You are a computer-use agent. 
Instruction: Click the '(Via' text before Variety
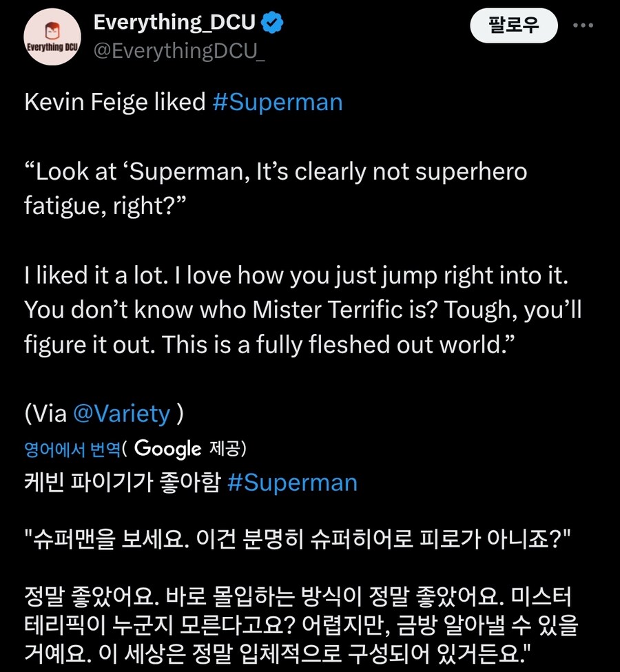tap(45, 413)
